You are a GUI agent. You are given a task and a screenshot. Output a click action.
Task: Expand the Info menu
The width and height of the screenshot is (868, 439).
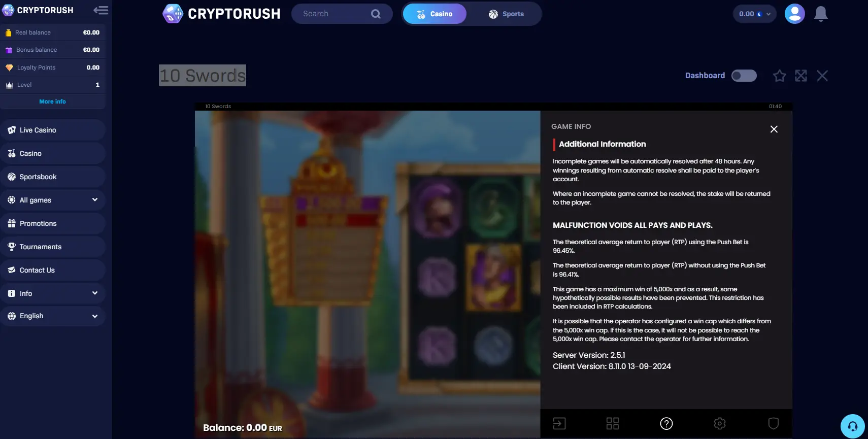(53, 293)
